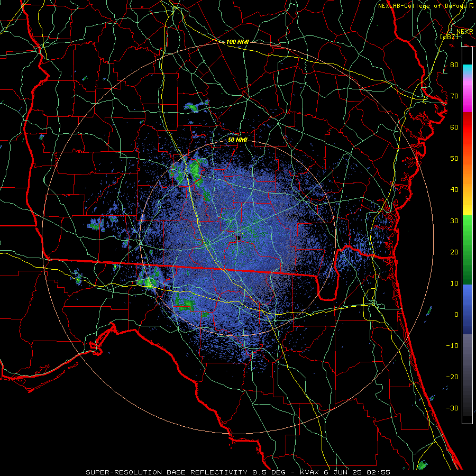The image size is (476, 476).
Task: Click the cyan segment of the color bar
Action: (x=467, y=70)
